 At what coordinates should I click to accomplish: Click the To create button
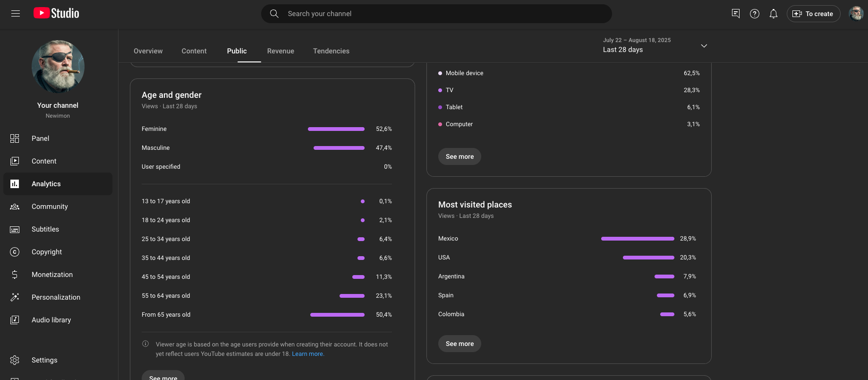[813, 14]
